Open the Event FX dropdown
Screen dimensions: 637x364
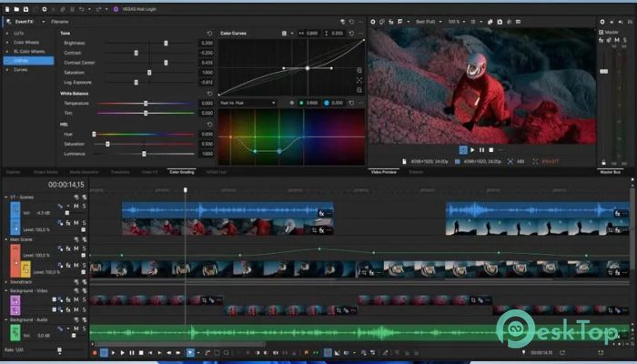[x=43, y=22]
